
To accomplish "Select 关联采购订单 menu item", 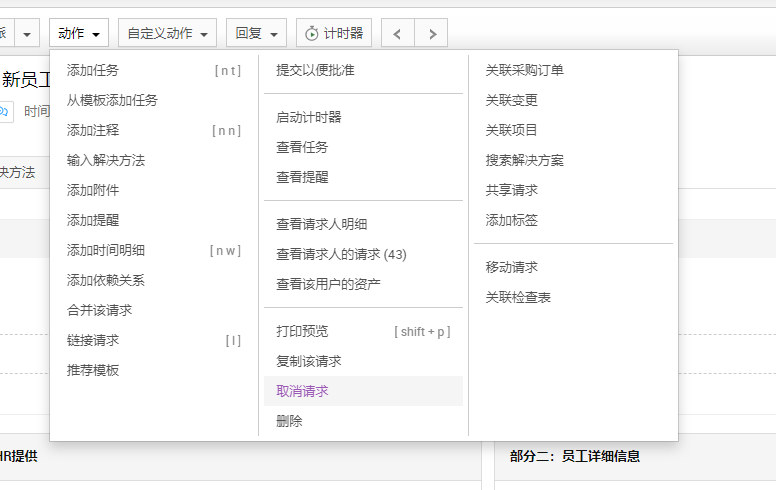I will [524, 70].
